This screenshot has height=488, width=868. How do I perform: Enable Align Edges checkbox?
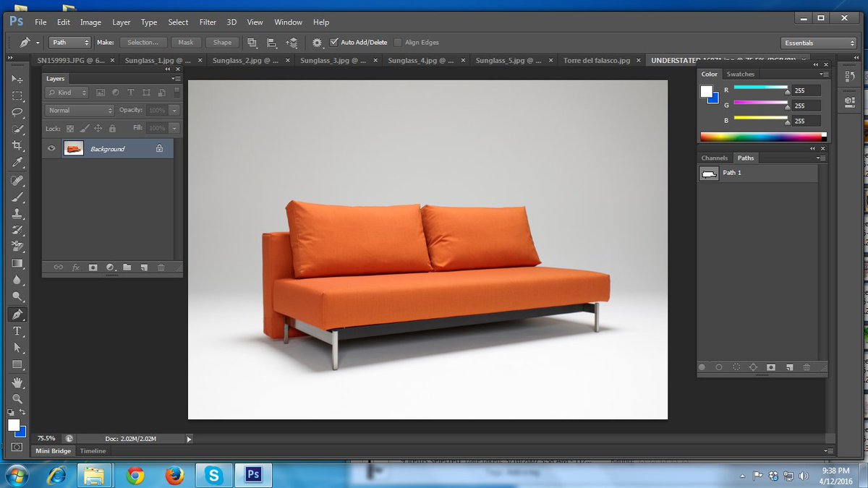coord(398,43)
